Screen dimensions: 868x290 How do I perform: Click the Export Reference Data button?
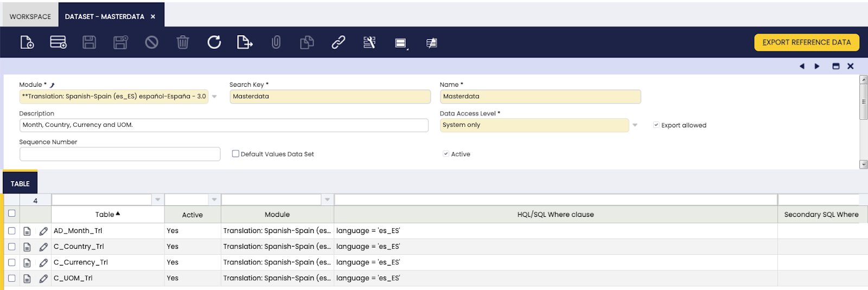point(807,42)
